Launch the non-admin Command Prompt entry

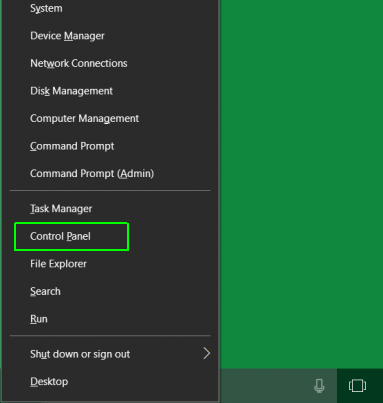pyautogui.click(x=110, y=146)
